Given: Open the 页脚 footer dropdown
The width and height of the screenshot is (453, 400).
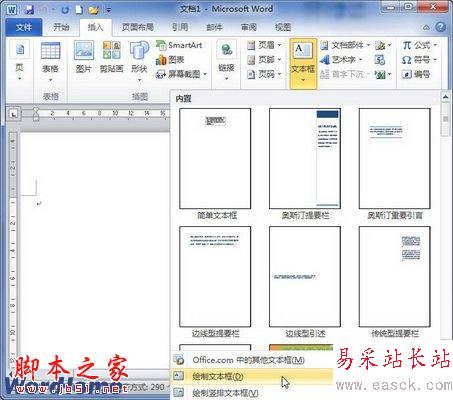Looking at the screenshot, I should pyautogui.click(x=265, y=60).
